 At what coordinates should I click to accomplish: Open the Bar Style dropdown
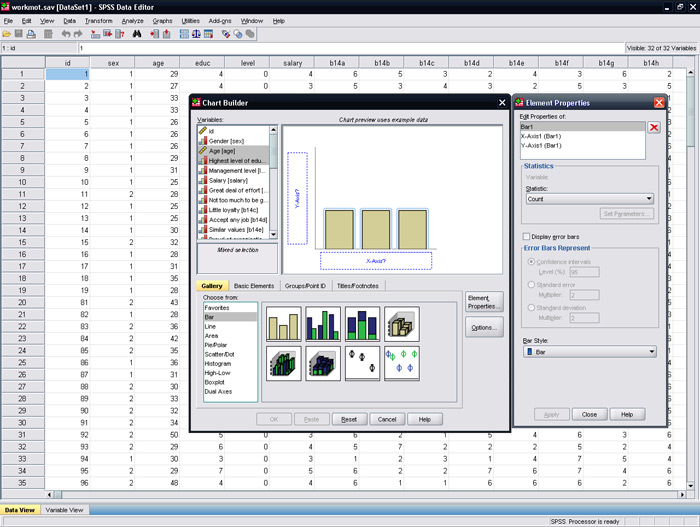(x=589, y=352)
